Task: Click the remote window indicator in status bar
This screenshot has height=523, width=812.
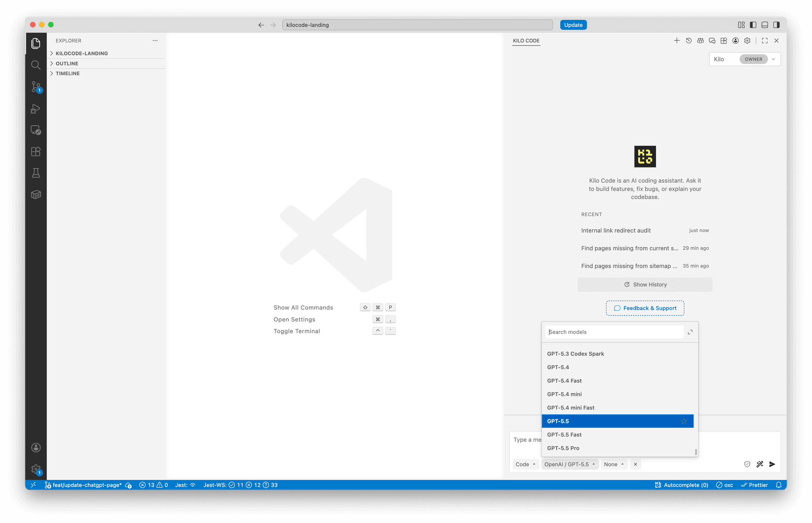Action: 33,485
